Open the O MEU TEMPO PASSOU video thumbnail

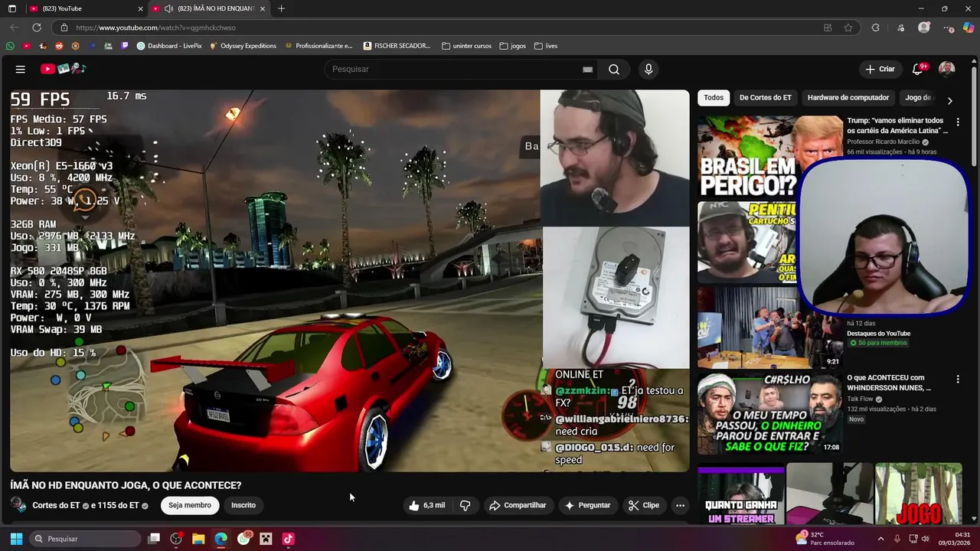pos(770,413)
